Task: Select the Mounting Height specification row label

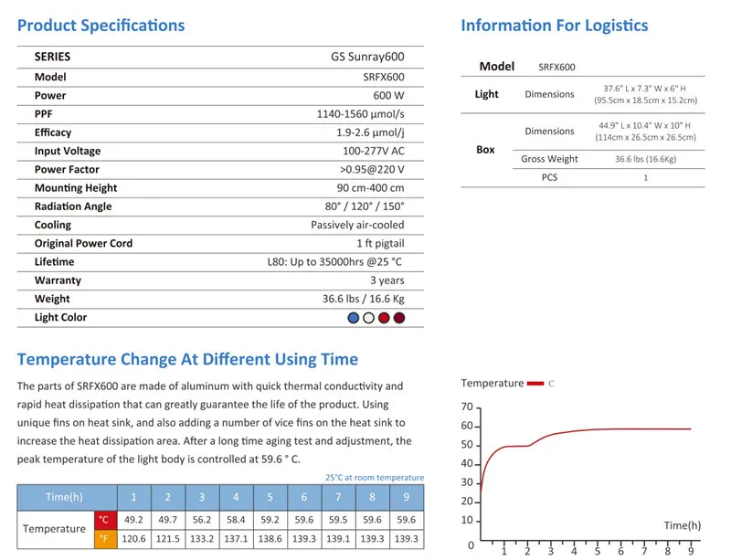Action: (76, 188)
